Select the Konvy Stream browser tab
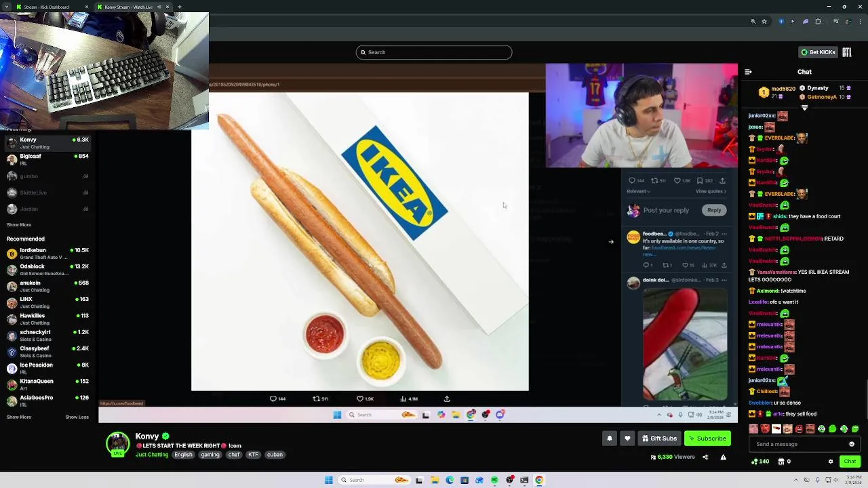 (x=133, y=7)
